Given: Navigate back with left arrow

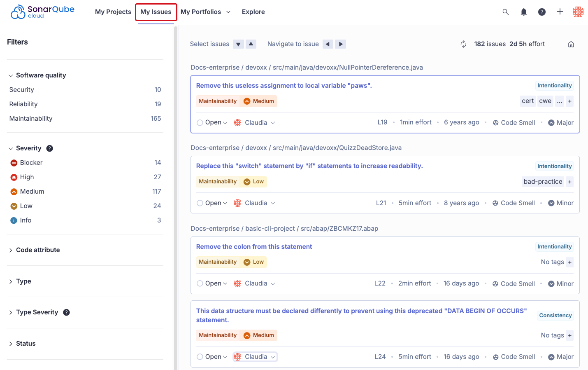Looking at the screenshot, I should pos(328,44).
